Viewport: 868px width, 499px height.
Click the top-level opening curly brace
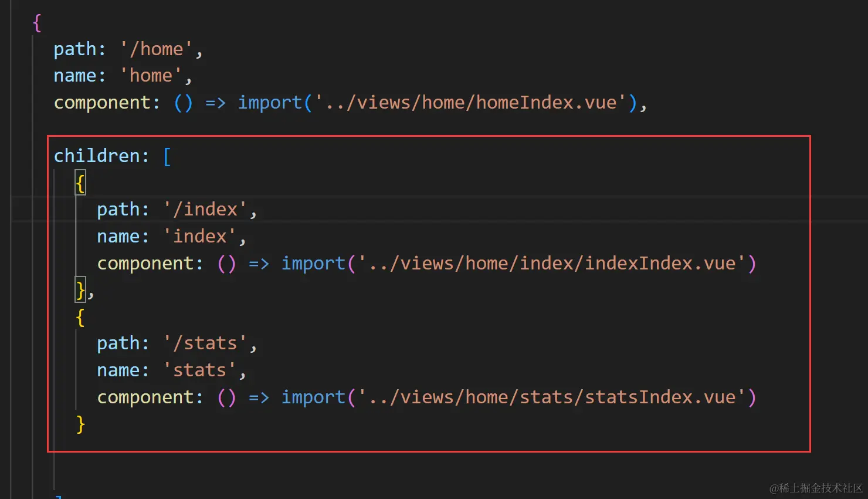pyautogui.click(x=37, y=23)
